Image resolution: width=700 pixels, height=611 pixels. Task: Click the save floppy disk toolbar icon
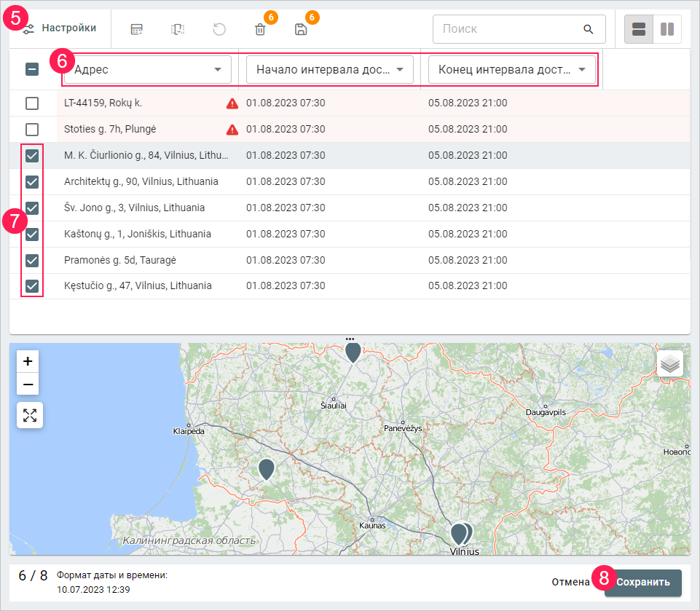click(301, 30)
